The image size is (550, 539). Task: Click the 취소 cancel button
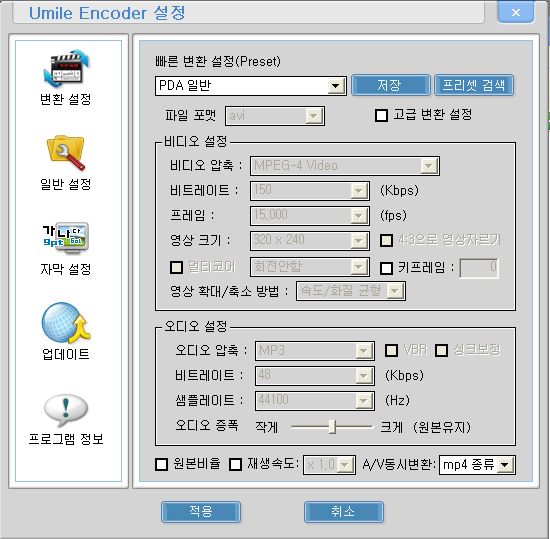click(344, 512)
